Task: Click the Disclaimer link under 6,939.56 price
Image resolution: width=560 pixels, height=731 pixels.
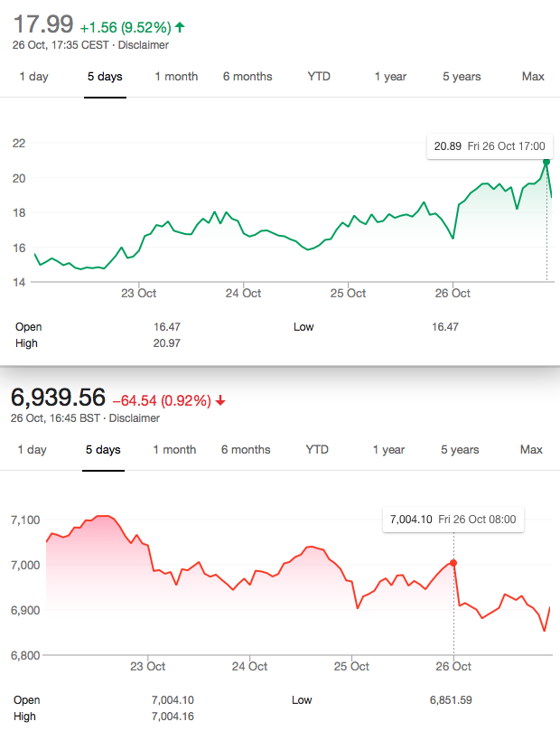Action: [x=135, y=418]
